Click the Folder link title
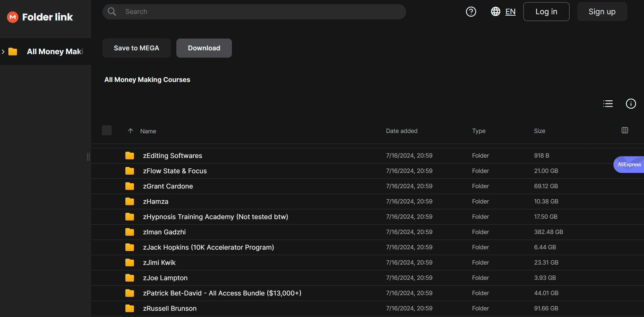644x317 pixels. 48,17
